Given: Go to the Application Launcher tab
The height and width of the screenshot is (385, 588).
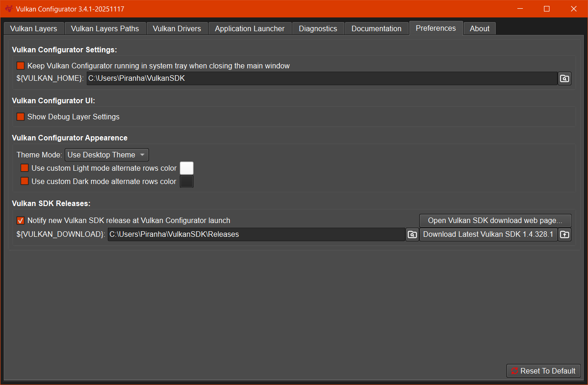Looking at the screenshot, I should point(250,28).
